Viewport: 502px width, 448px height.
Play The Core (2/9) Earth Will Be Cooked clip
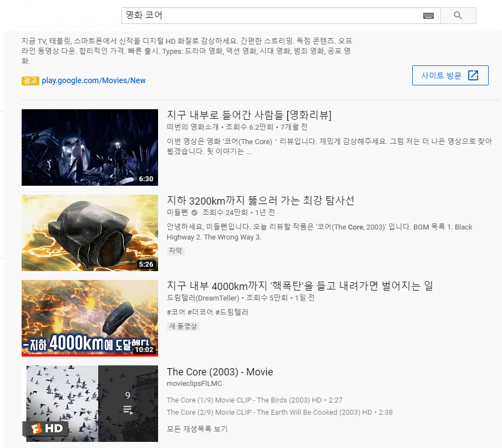pyautogui.click(x=280, y=413)
